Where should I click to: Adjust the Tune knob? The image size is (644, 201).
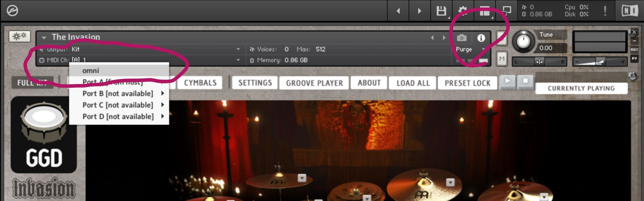click(x=523, y=41)
